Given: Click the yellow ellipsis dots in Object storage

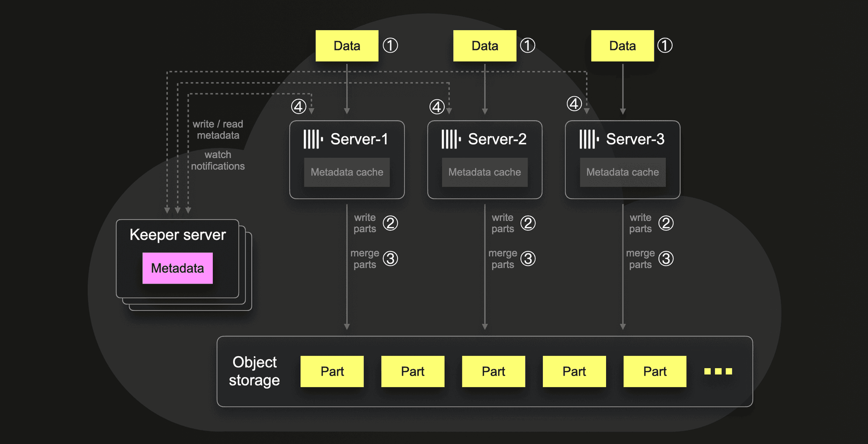Looking at the screenshot, I should coord(718,371).
